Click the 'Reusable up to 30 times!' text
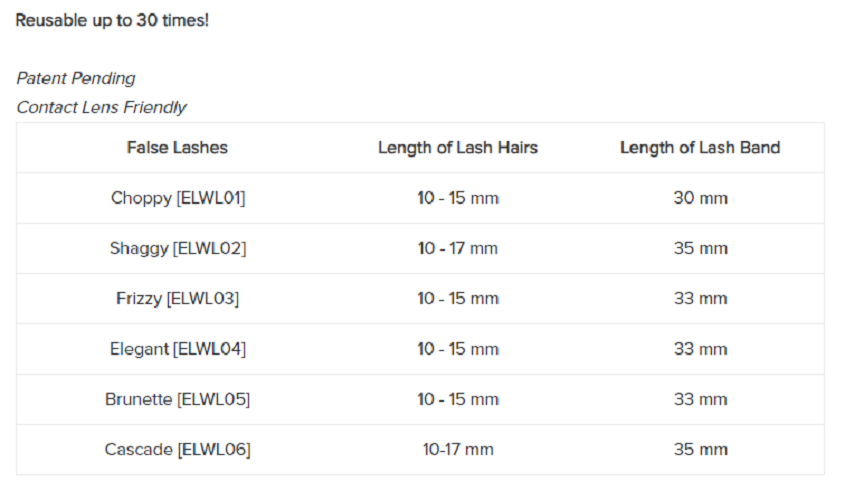Image resolution: width=845 pixels, height=500 pixels. (112, 20)
